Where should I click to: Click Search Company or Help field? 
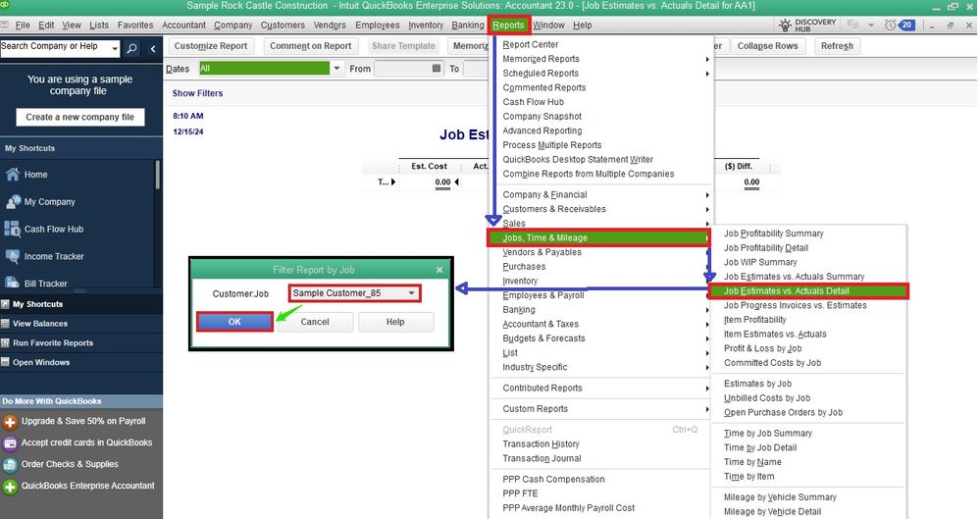point(54,48)
